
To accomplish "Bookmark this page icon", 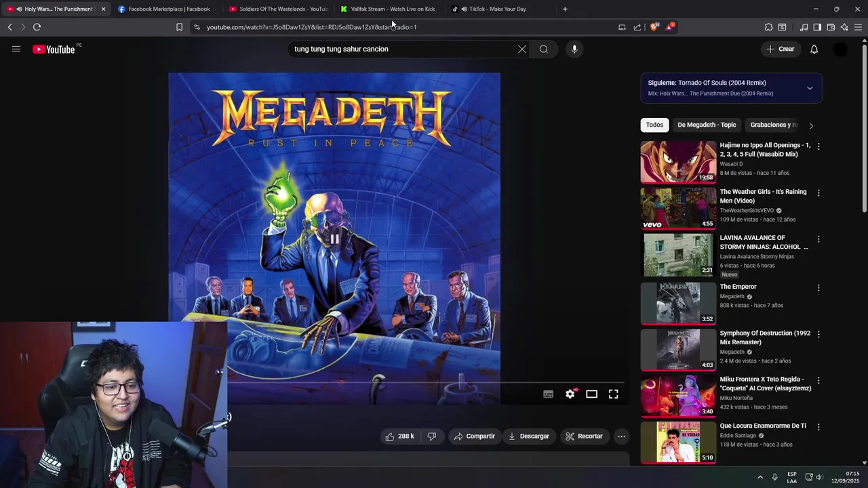I will [179, 27].
